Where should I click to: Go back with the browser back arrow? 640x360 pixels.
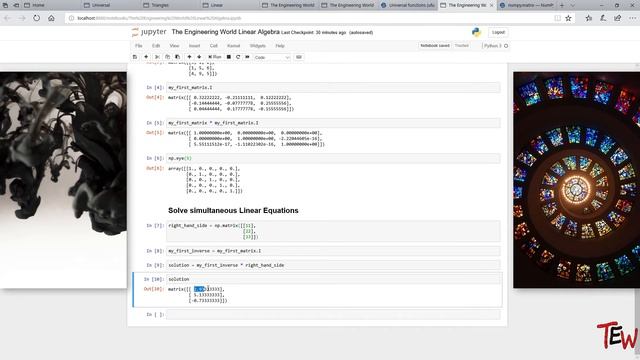7,18
